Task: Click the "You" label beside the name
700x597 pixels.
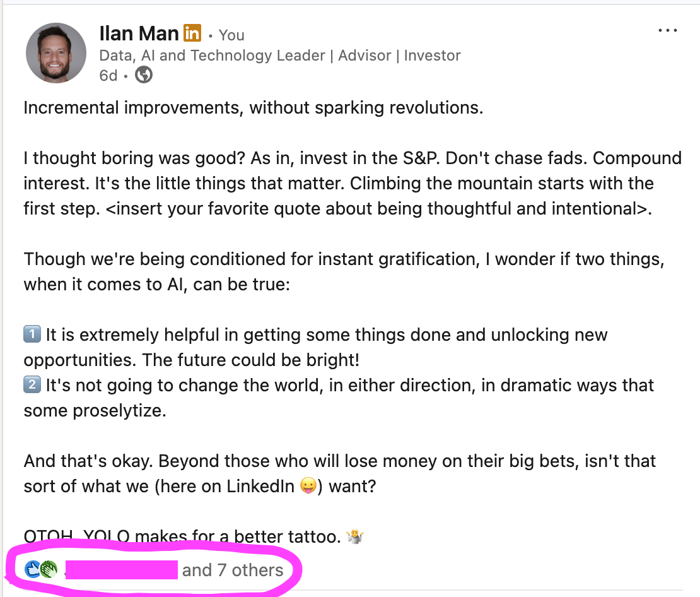Action: (x=231, y=35)
